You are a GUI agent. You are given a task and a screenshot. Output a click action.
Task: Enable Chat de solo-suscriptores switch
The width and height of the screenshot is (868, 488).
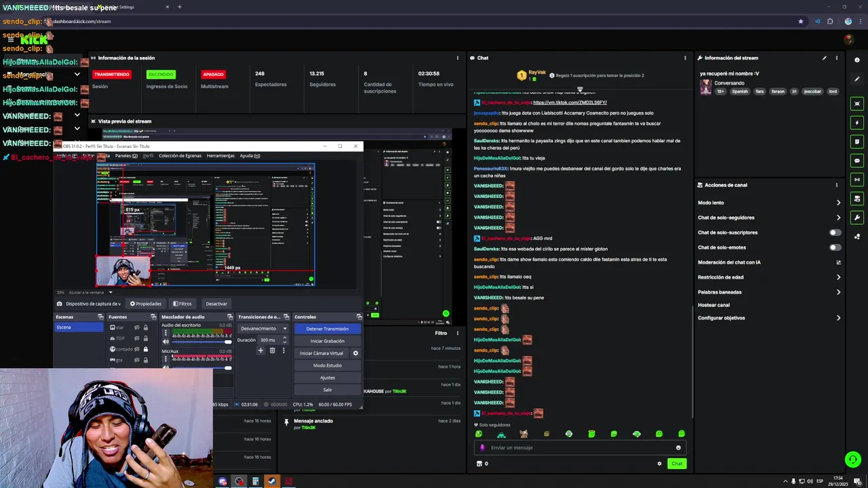click(835, 232)
